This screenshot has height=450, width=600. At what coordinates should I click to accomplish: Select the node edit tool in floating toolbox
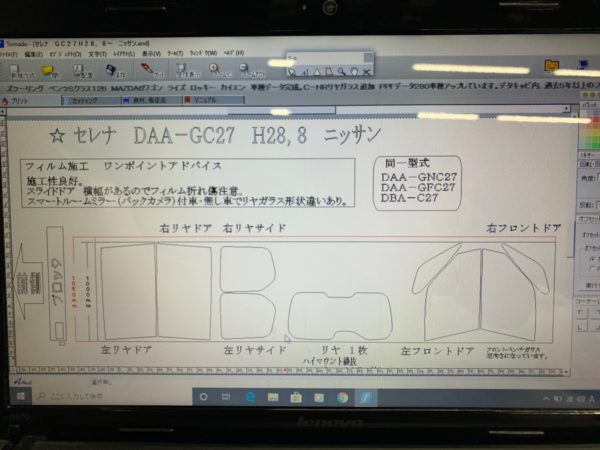[x=305, y=72]
